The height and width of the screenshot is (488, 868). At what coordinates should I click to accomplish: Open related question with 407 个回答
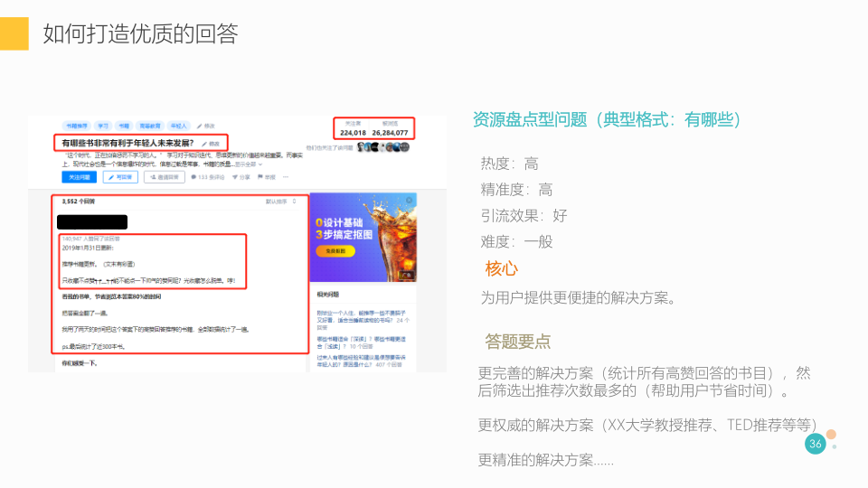[x=362, y=361]
